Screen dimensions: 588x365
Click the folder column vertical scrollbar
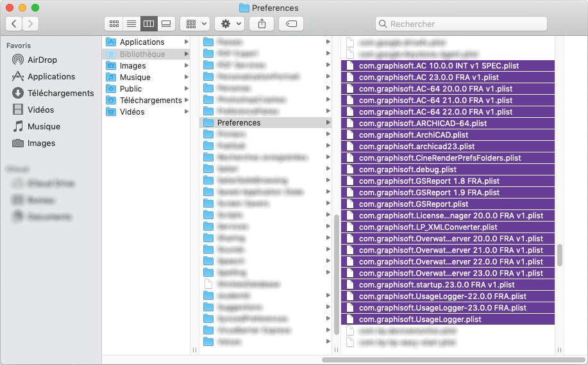(337, 275)
